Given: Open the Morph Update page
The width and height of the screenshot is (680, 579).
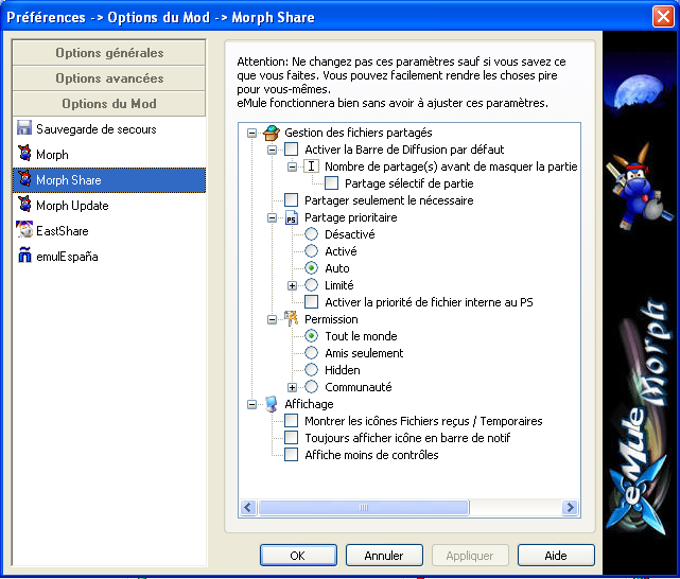Looking at the screenshot, I should coord(109,205).
